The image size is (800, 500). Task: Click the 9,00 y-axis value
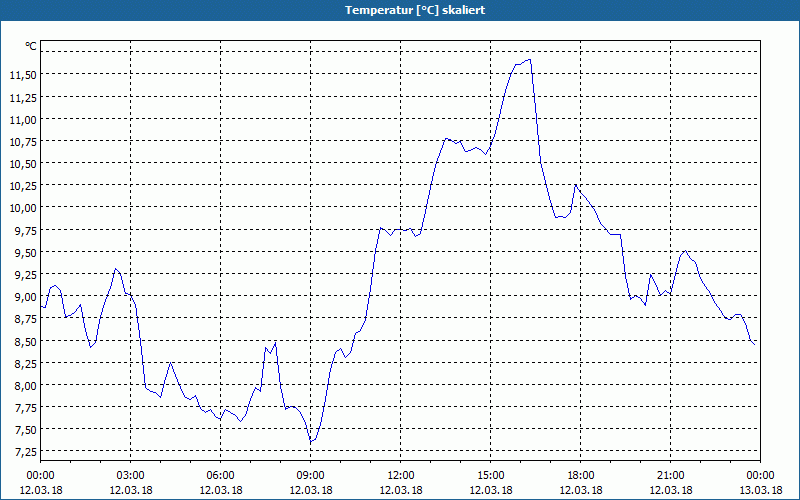(26, 297)
